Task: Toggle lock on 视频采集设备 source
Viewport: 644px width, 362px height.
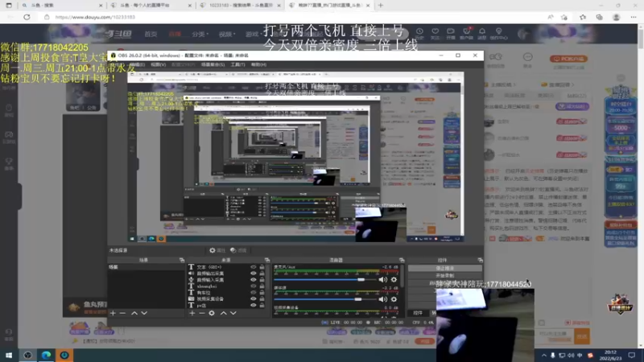Action: (262, 298)
